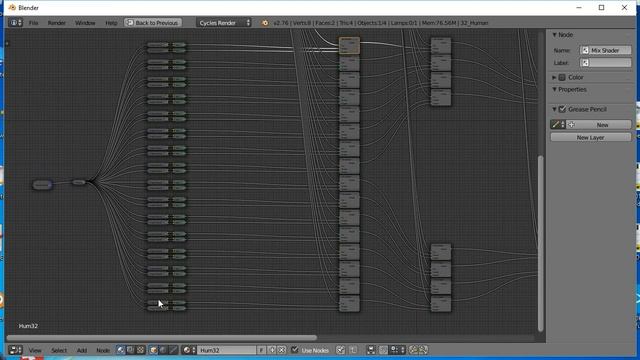Toggle auto-render backdrop button
The image size is (640, 360).
point(371,350)
